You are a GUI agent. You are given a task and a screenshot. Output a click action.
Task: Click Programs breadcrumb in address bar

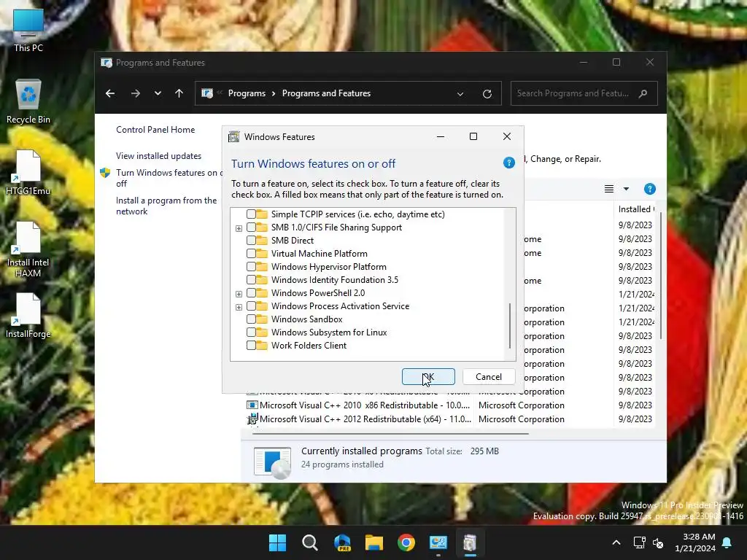(x=247, y=93)
